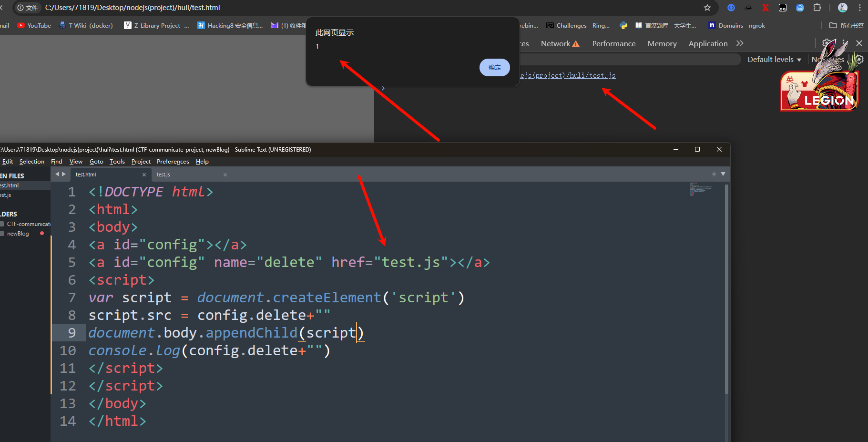Image resolution: width=868 pixels, height=442 pixels.
Task: Open the Sublime Text Edit menu
Action: coord(7,162)
